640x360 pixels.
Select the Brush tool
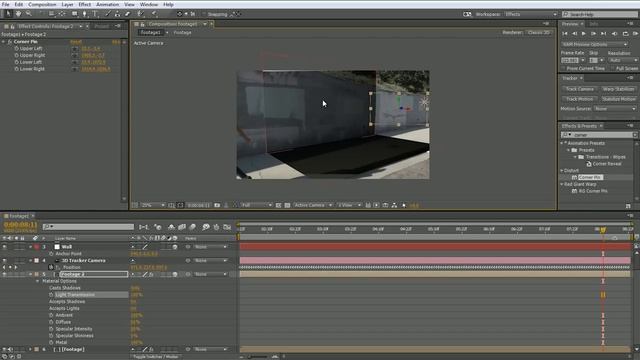tap(108, 14)
